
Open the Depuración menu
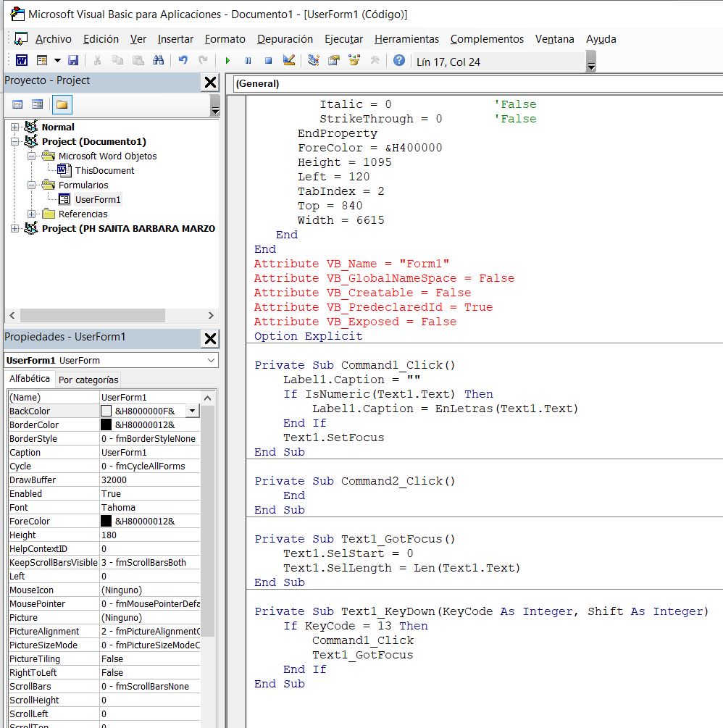pos(285,39)
